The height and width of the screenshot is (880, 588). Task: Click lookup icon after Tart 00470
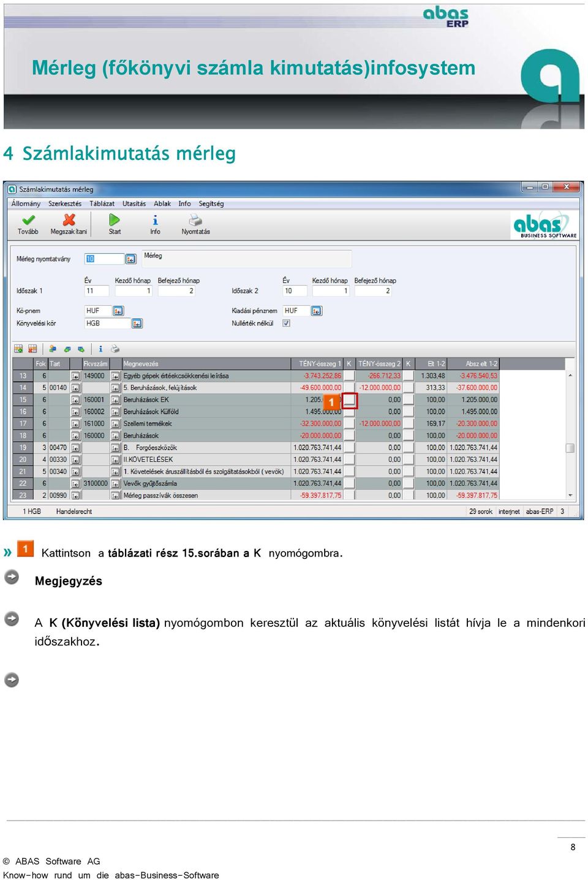[x=75, y=448]
